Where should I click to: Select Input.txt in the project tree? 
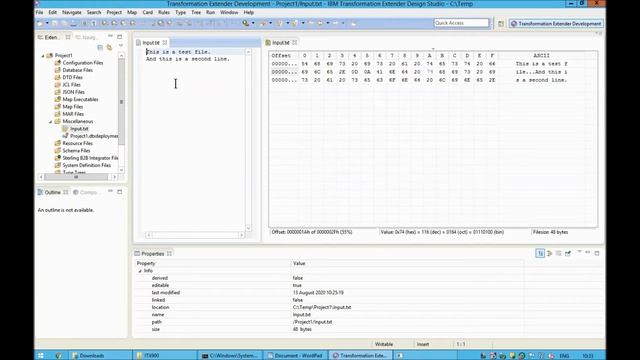point(79,129)
